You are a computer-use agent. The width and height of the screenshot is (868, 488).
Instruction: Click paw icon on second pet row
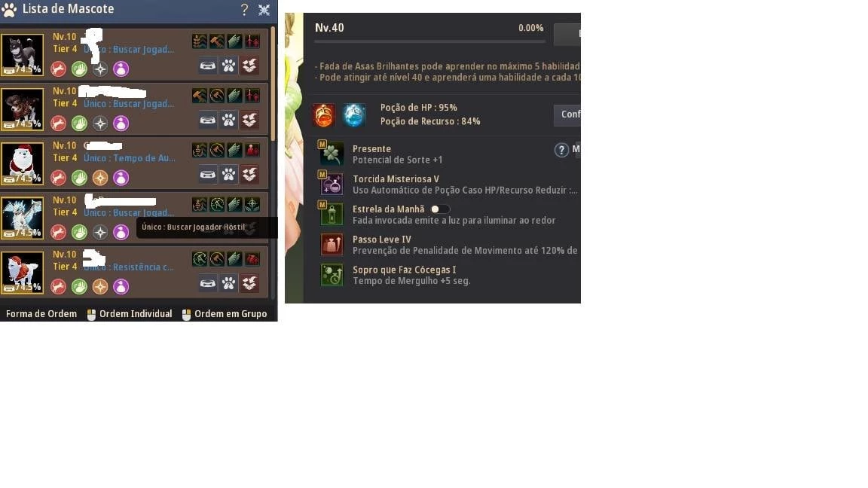[x=228, y=120]
